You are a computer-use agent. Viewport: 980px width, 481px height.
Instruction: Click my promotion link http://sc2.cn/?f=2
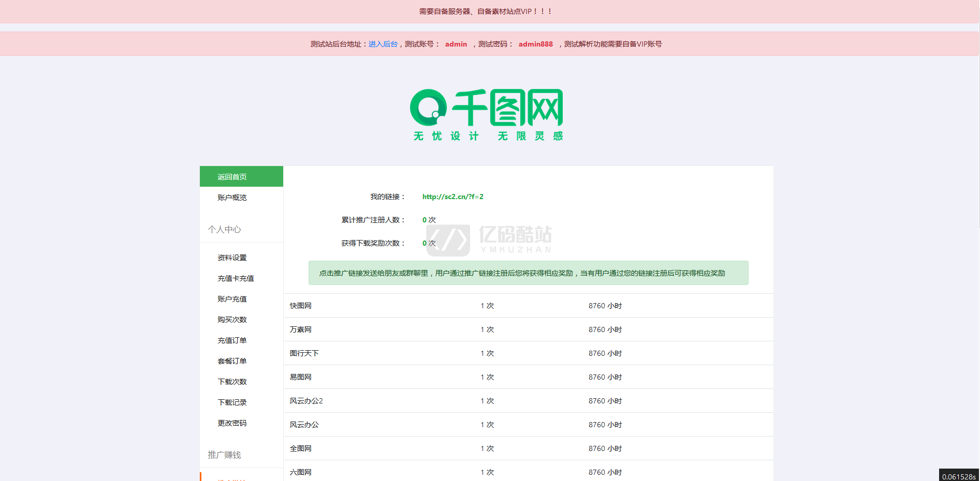[453, 197]
